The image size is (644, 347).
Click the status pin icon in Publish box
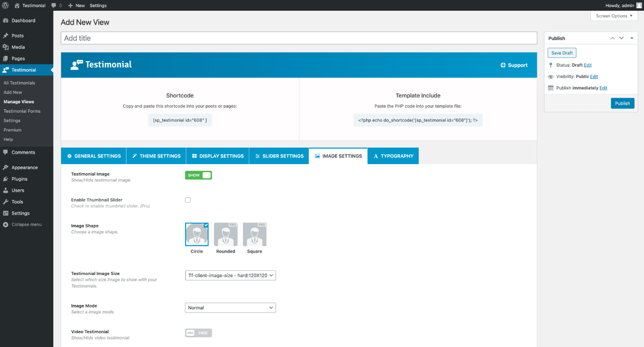pos(551,65)
